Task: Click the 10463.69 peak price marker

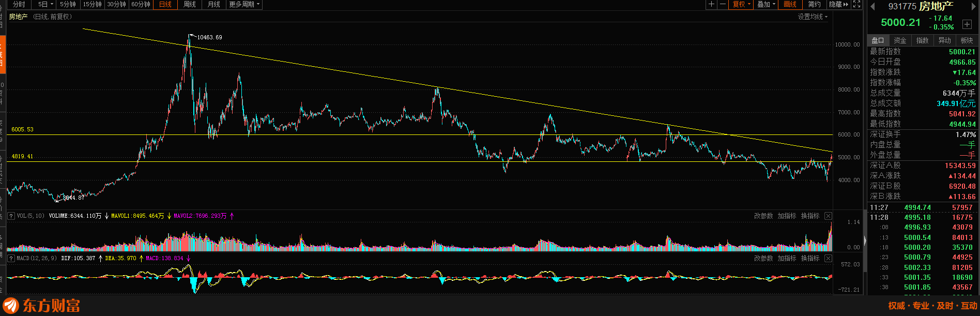Action: pyautogui.click(x=209, y=37)
